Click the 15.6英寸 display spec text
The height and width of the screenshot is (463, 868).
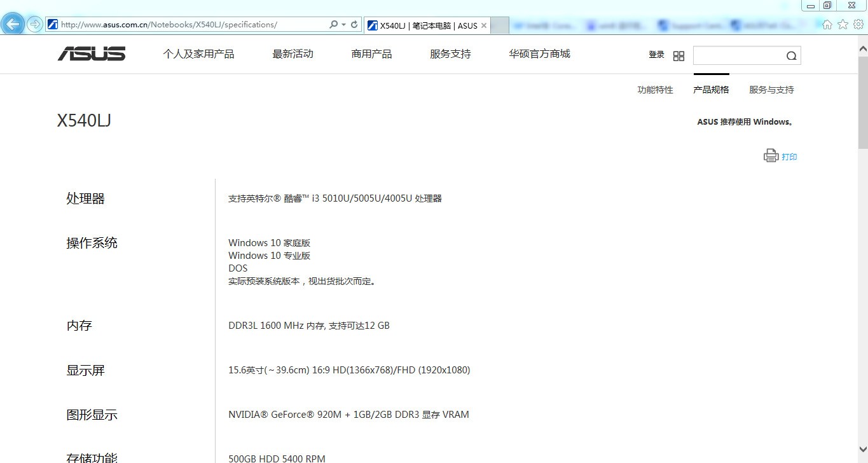(x=349, y=370)
